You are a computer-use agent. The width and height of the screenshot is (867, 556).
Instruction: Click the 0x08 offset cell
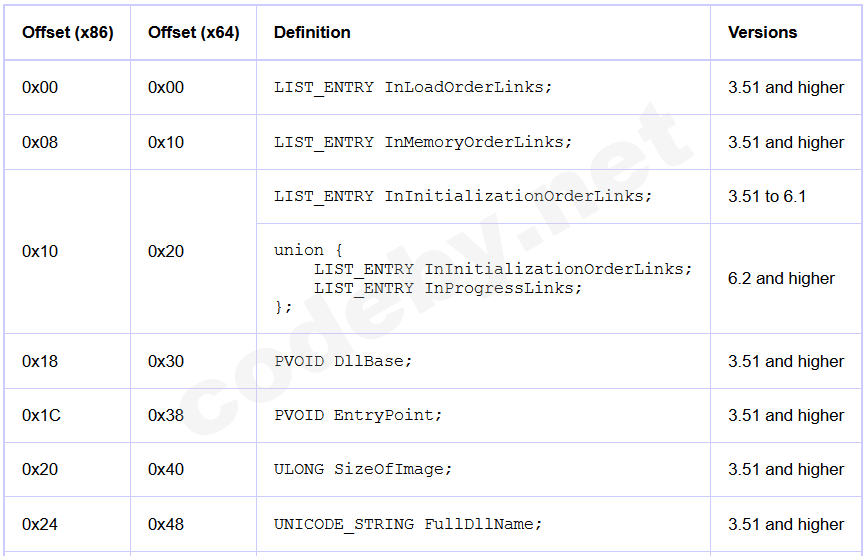(x=40, y=143)
